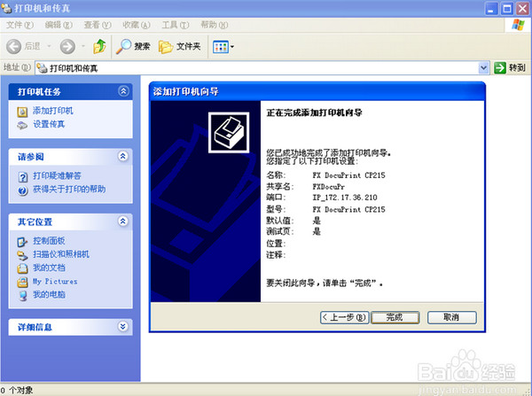Click the Back (后退) arrow icon
532x396 pixels.
click(14, 46)
